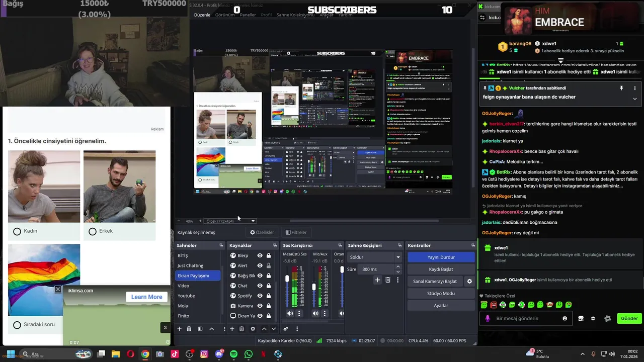This screenshot has width=644, height=362.
Task: Open advanced audio properties gears icon
Action: tap(286, 329)
